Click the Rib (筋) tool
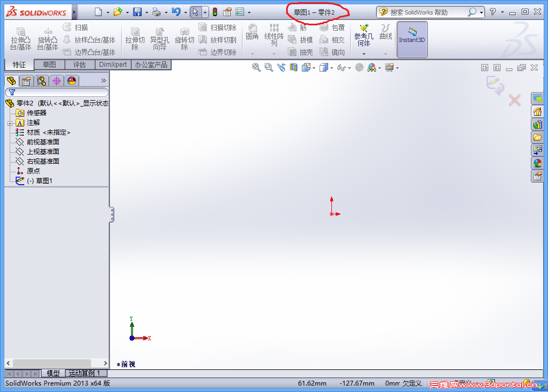The height and width of the screenshot is (392, 548). click(x=297, y=27)
